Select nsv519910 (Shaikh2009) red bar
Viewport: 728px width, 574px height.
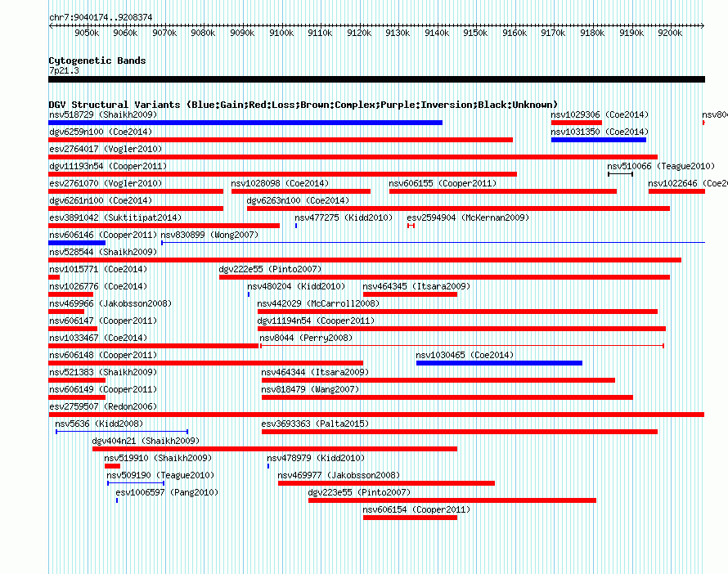click(x=112, y=466)
